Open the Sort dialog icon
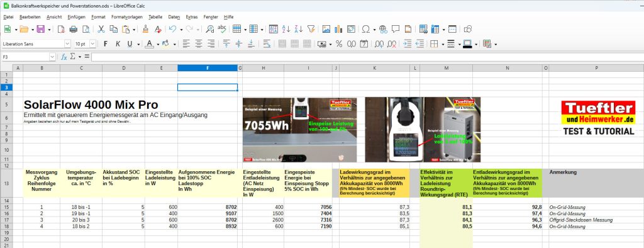The image size is (644, 248). (274, 29)
